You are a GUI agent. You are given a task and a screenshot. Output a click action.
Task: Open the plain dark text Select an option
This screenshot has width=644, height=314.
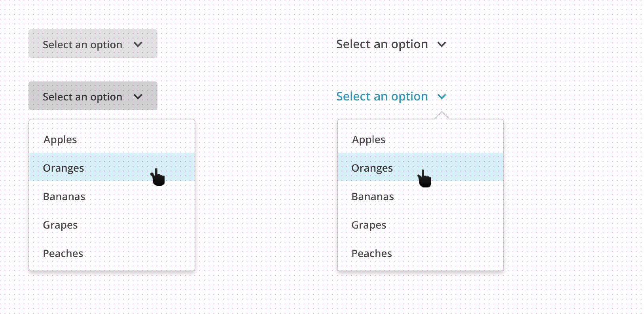[x=391, y=44]
